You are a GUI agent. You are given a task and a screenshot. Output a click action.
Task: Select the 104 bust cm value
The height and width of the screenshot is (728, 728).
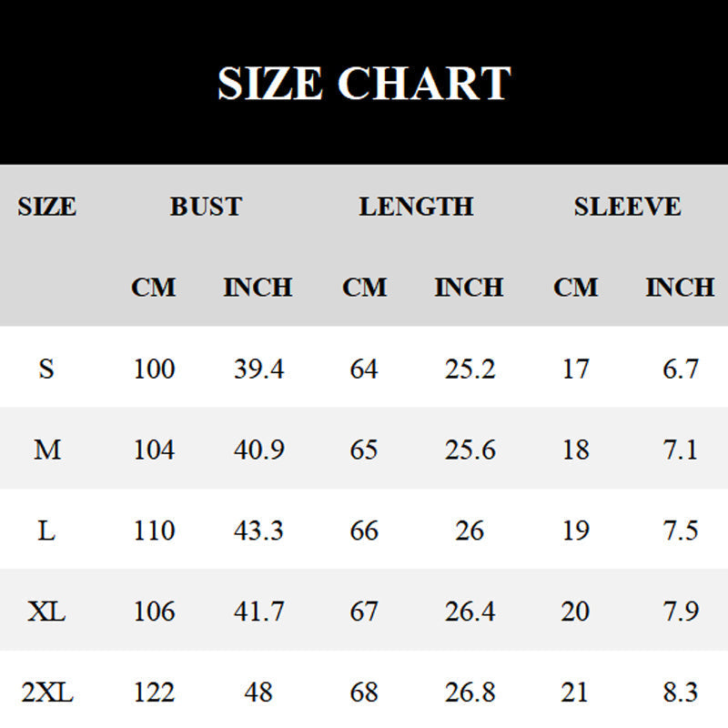(x=154, y=450)
